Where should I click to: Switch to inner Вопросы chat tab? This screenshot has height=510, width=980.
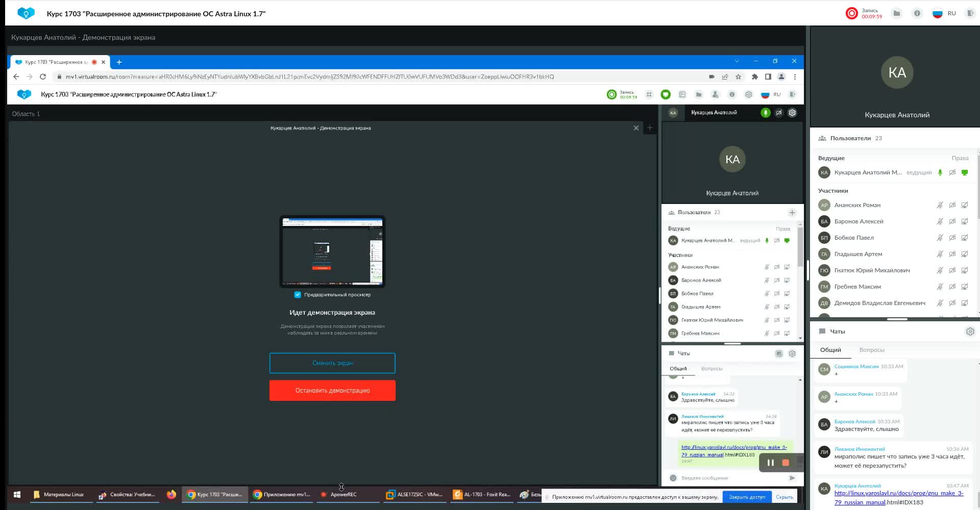(x=712, y=369)
